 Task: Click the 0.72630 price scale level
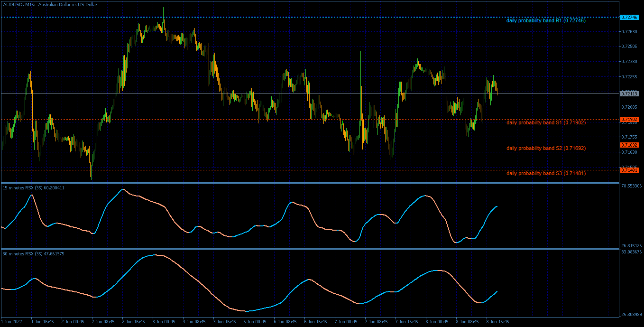point(628,32)
